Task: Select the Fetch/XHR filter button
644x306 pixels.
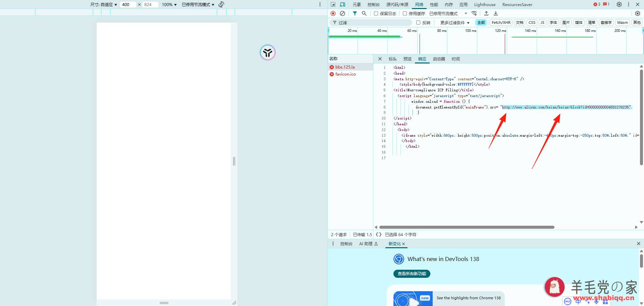Action: (x=501, y=23)
